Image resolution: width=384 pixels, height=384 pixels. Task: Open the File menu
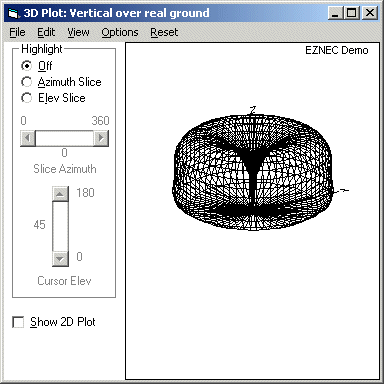point(17,32)
